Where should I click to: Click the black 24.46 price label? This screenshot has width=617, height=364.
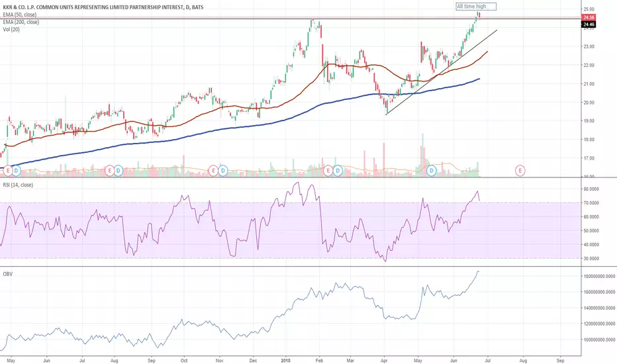pos(589,24)
